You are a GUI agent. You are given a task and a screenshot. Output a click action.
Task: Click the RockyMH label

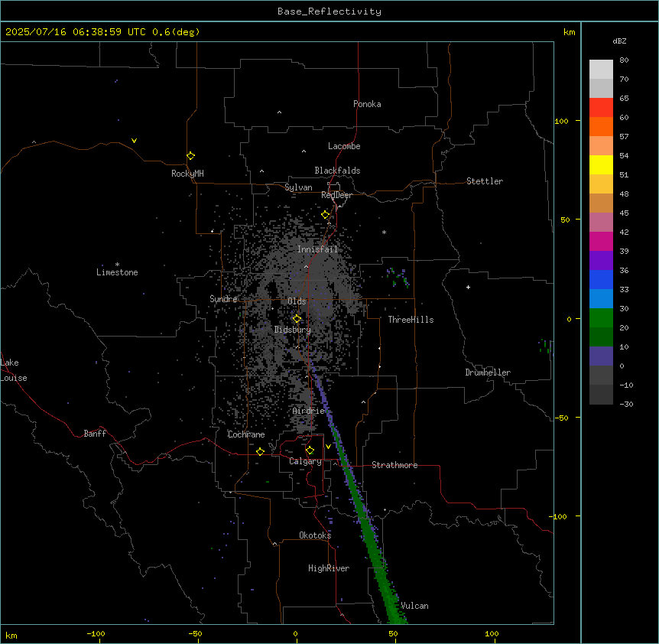coord(187,174)
